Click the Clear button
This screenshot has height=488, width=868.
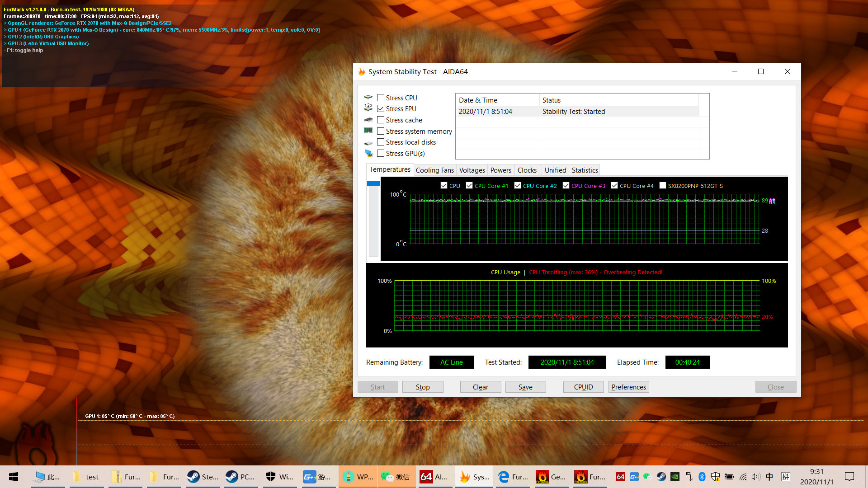pos(480,387)
